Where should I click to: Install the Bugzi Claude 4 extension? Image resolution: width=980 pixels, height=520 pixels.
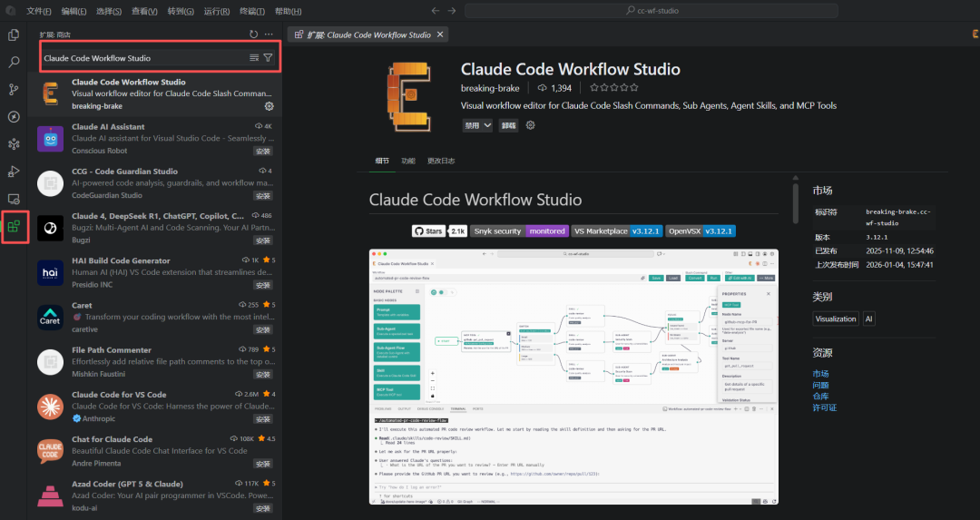(x=263, y=240)
